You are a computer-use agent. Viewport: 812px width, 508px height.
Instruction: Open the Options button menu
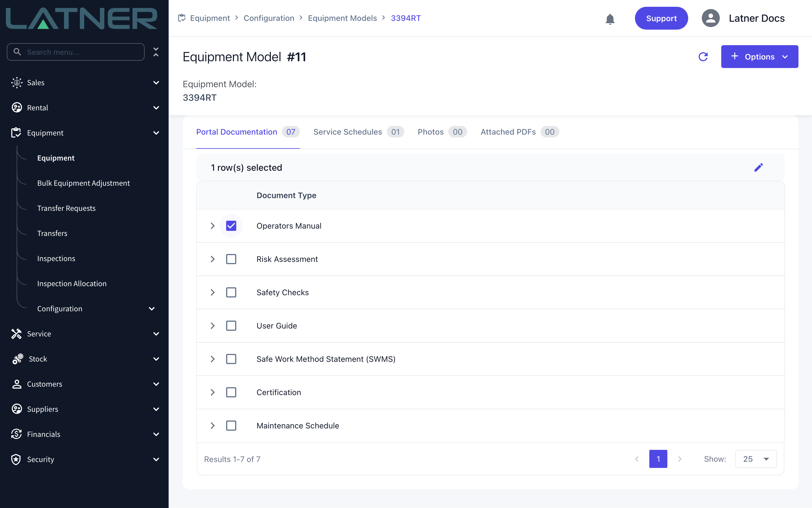[x=759, y=56]
